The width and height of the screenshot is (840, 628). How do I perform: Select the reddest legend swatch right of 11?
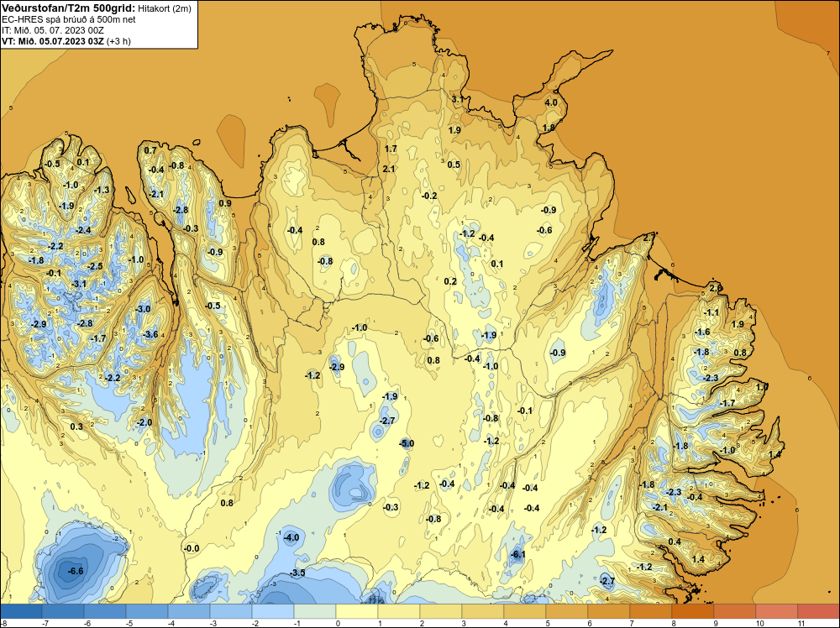click(x=818, y=611)
